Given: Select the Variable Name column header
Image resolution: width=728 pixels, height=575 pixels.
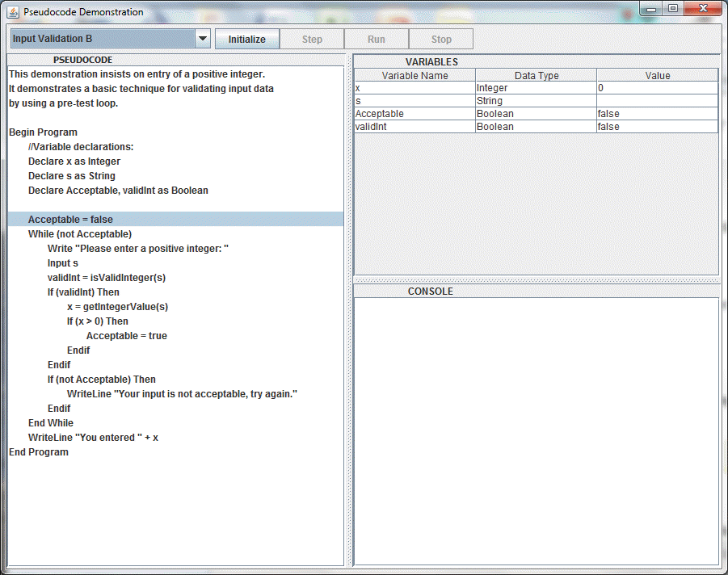Looking at the screenshot, I should pyautogui.click(x=414, y=75).
